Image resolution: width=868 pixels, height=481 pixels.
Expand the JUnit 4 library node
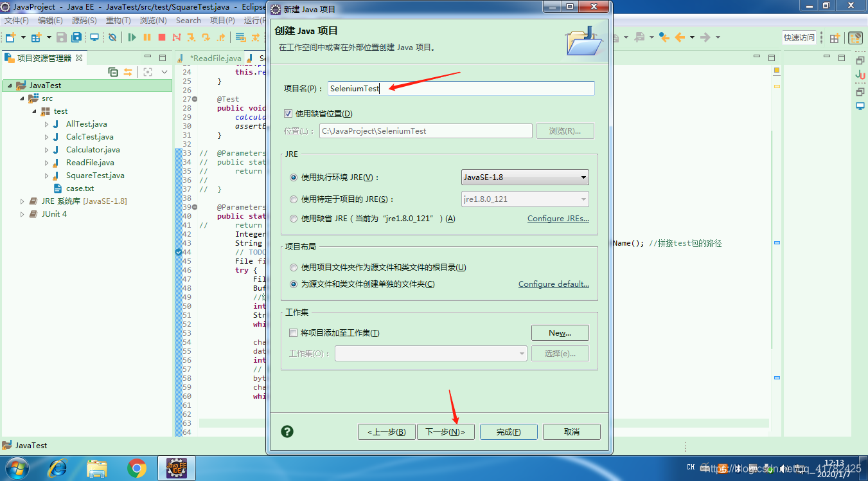pyautogui.click(x=22, y=214)
